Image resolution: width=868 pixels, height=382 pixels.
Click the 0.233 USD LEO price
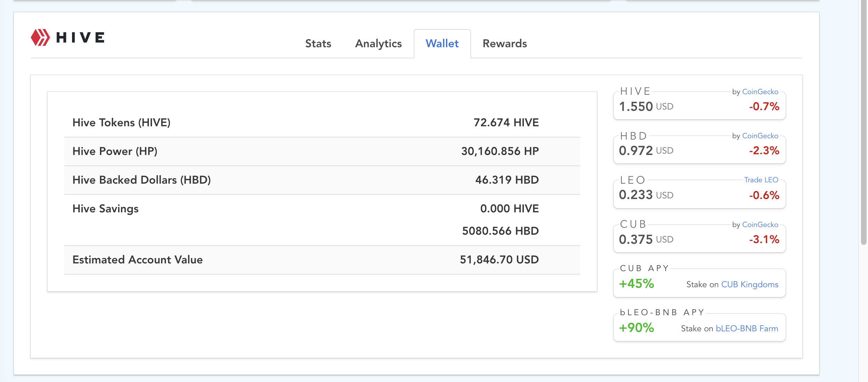646,195
